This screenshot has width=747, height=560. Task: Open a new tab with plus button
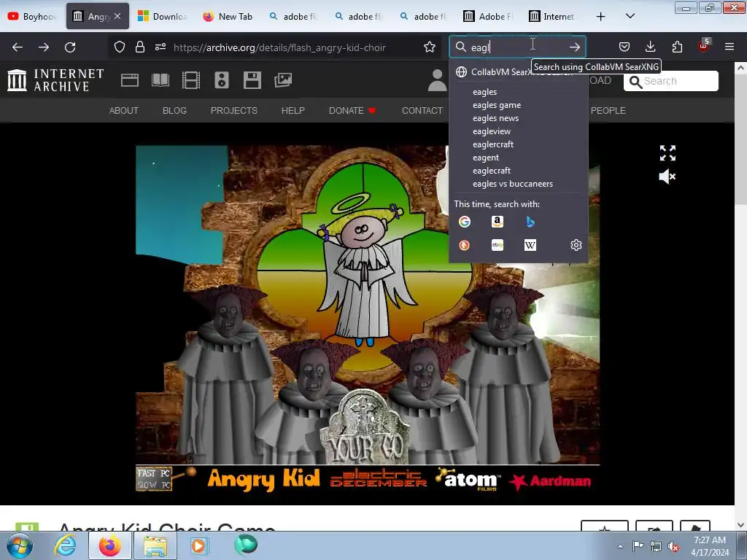601,16
